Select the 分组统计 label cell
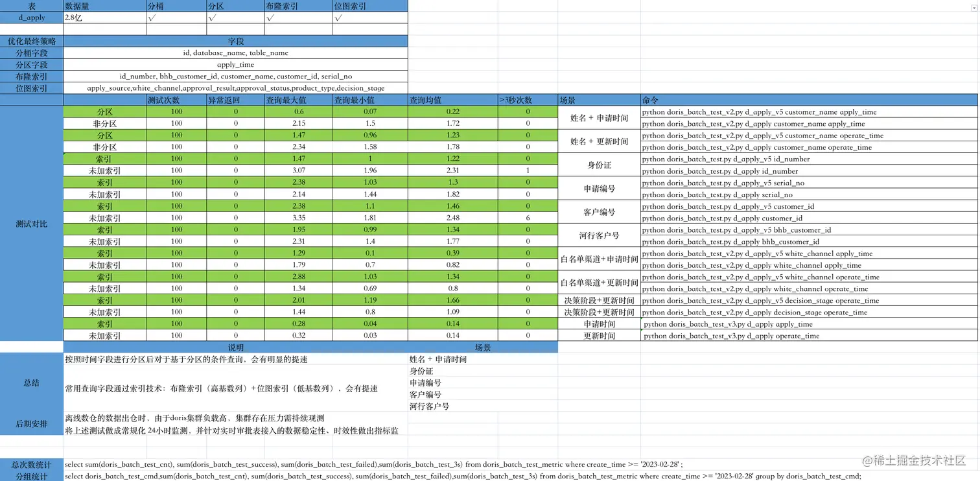The width and height of the screenshot is (980, 481). [32, 476]
